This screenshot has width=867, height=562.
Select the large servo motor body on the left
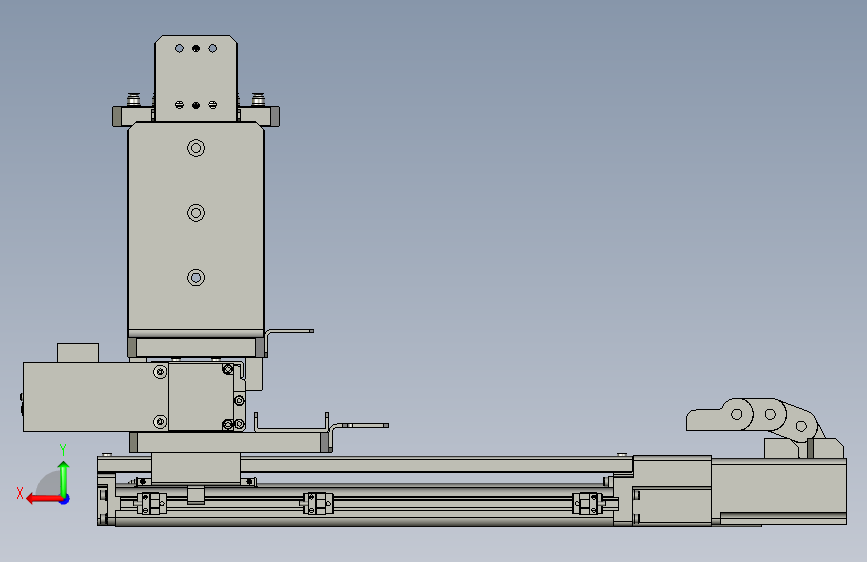pos(95,397)
